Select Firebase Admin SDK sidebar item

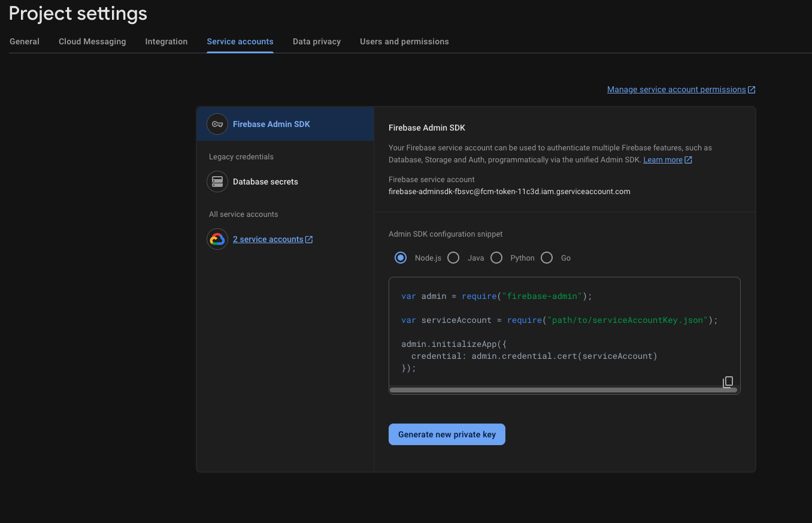tap(285, 124)
